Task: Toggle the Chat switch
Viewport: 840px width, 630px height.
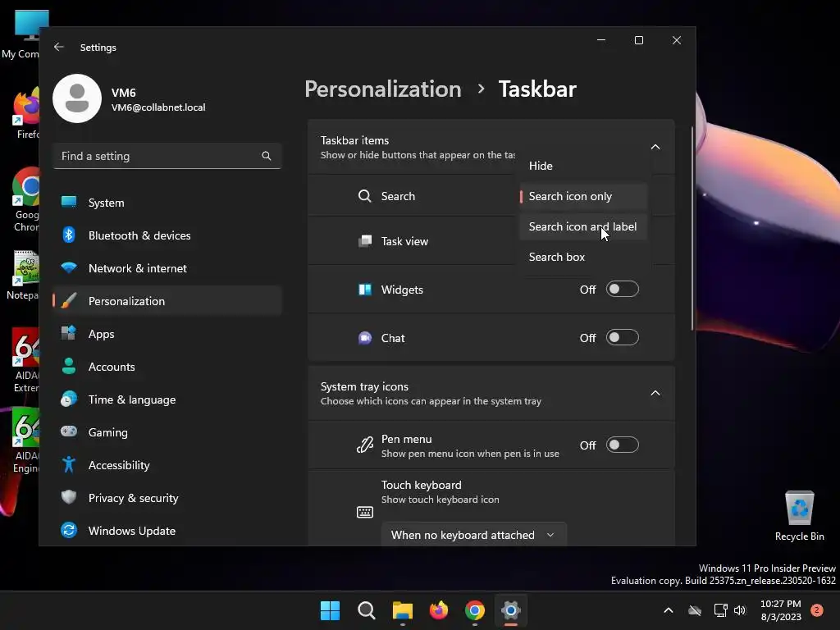Action: (x=622, y=337)
